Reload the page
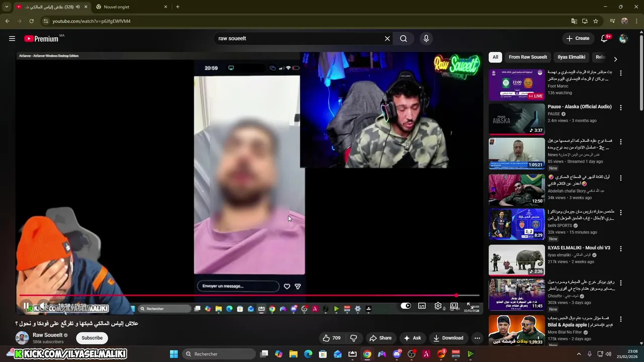The image size is (644, 362). tap(31, 21)
